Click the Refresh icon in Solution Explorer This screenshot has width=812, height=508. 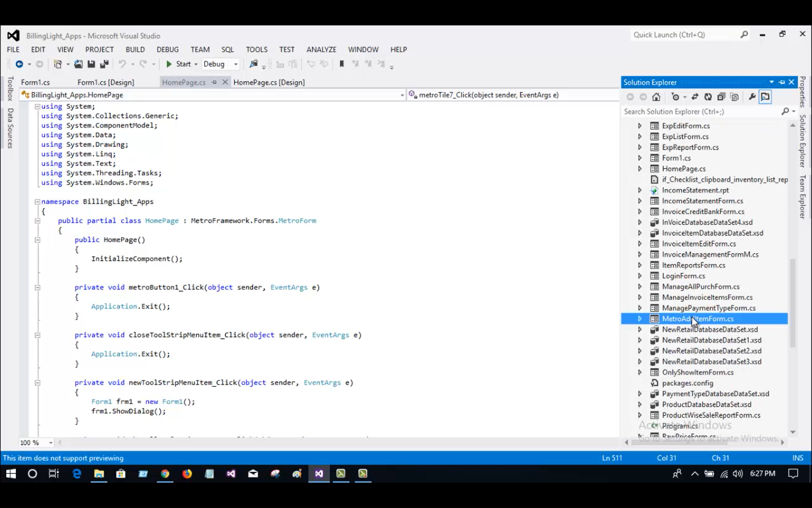(708, 97)
